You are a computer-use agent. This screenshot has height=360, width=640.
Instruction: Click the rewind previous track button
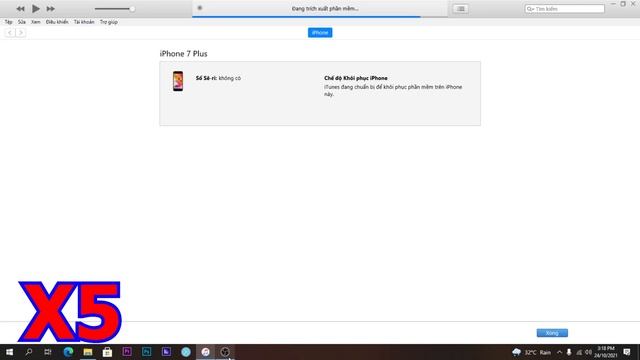coord(20,9)
